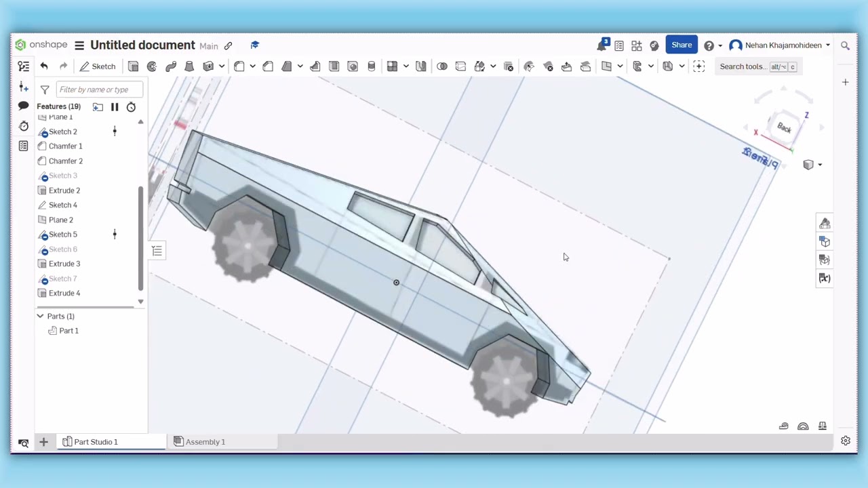Select the Linear pattern tool
868x488 pixels.
[392, 66]
